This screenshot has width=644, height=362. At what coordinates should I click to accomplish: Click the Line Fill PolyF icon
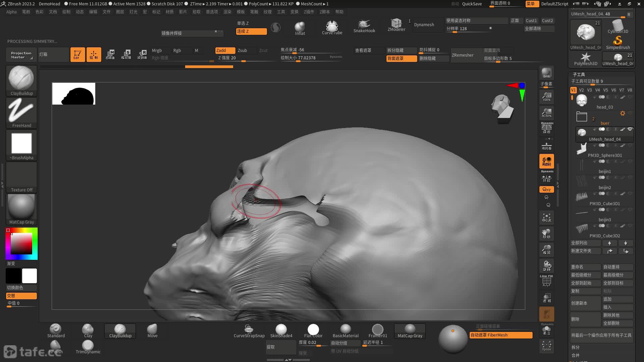(x=546, y=281)
